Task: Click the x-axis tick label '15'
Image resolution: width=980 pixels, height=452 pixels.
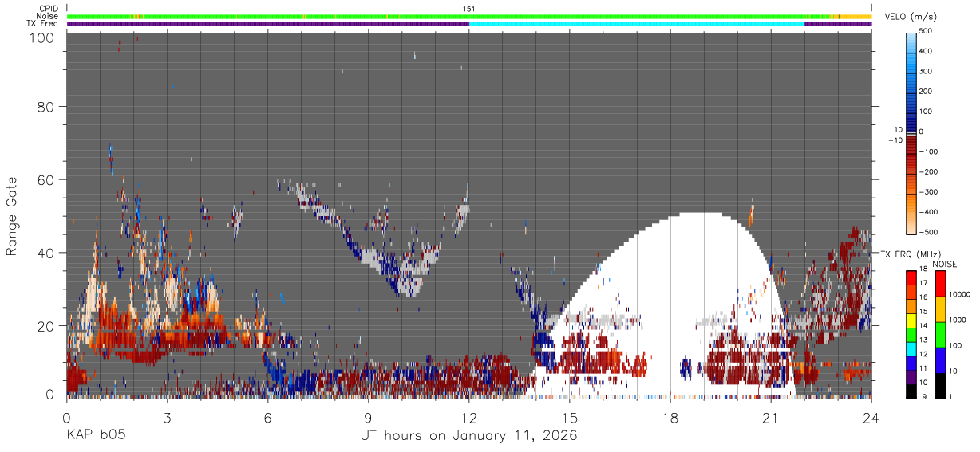Action: pyautogui.click(x=570, y=418)
